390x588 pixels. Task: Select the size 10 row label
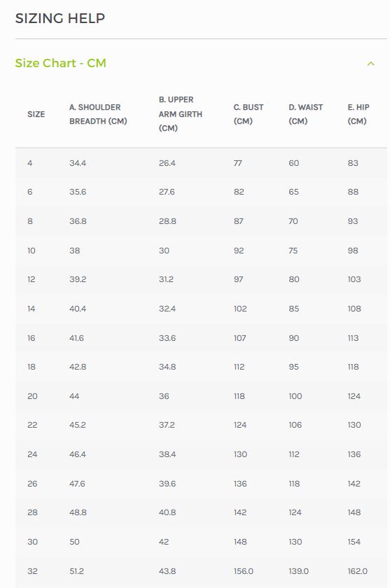pyautogui.click(x=32, y=251)
